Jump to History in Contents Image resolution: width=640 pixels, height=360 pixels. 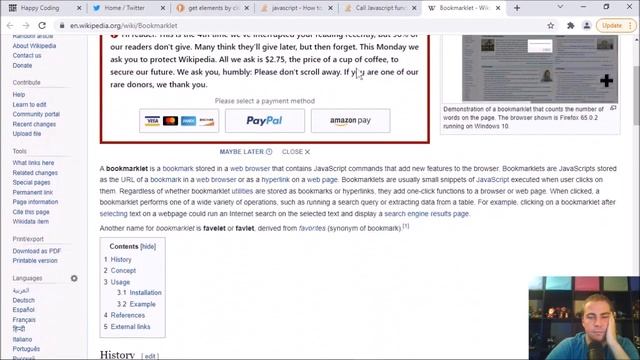click(x=121, y=260)
